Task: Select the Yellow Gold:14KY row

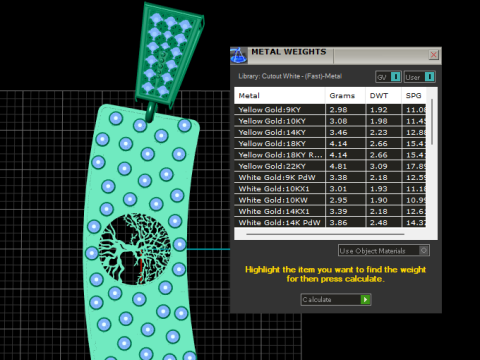Action: click(330, 132)
